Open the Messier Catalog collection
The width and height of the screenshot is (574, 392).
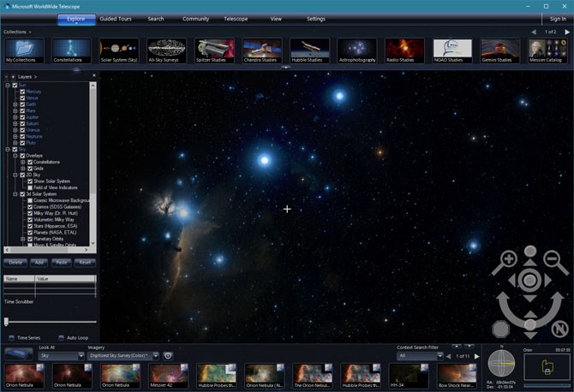pos(547,50)
